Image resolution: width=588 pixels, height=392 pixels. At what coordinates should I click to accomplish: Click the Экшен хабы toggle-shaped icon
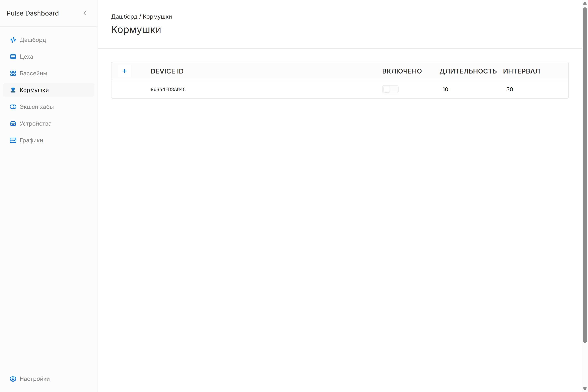click(x=13, y=107)
